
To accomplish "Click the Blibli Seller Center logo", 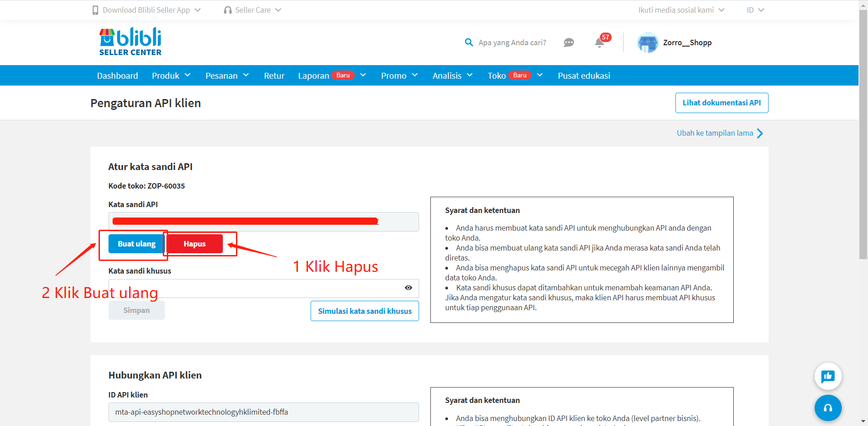I will [x=130, y=42].
